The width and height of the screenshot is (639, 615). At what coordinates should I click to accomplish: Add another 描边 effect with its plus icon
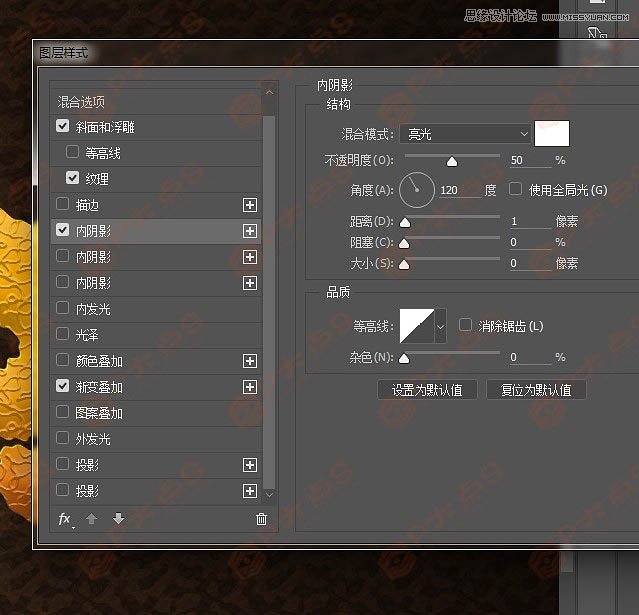tap(250, 205)
